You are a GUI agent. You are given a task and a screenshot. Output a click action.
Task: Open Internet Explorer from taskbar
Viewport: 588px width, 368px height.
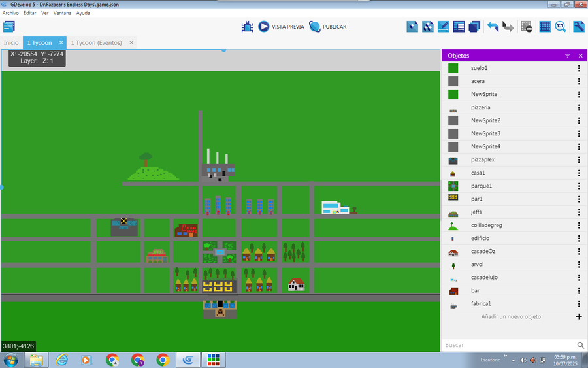[61, 360]
